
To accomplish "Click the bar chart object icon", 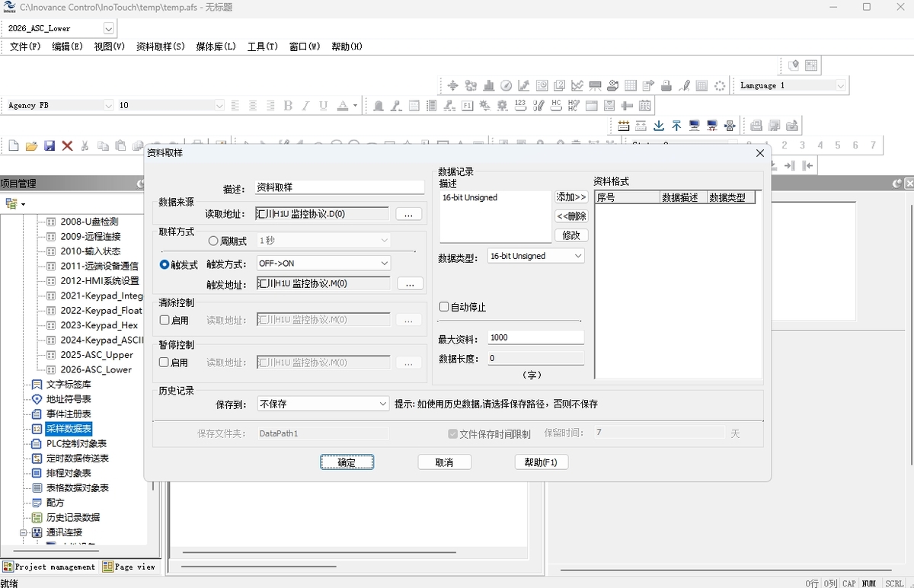I will [x=489, y=85].
